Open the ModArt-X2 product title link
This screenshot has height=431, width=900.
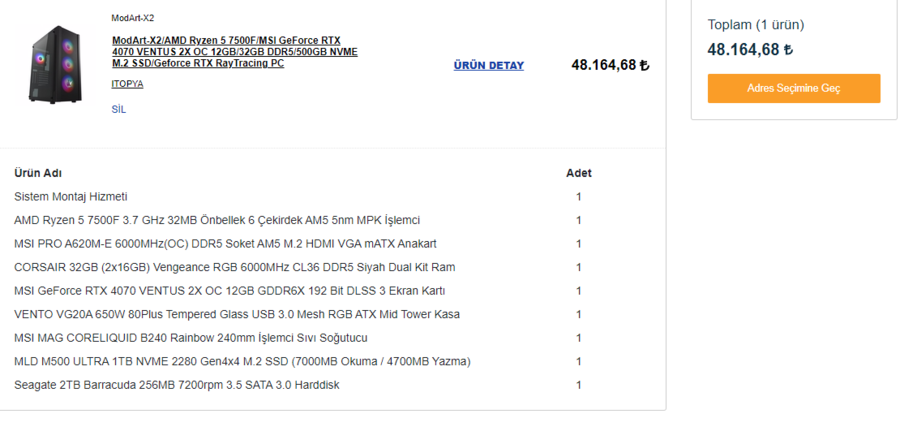pos(234,52)
